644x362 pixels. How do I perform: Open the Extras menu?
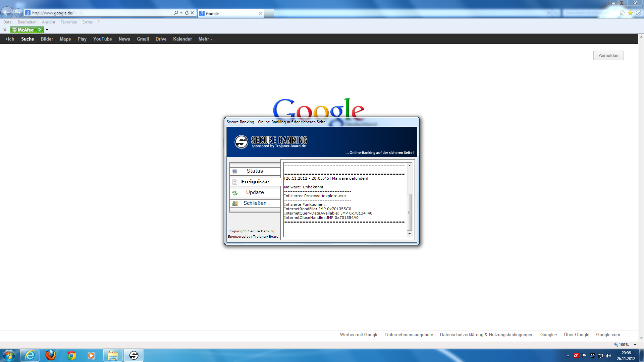point(87,22)
